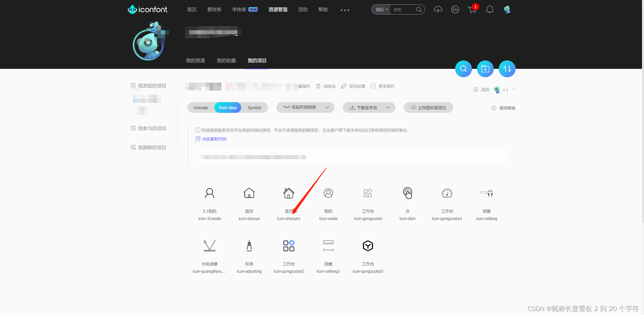The width and height of the screenshot is (644, 315).
Task: Open the user avatar menu in header
Action: [507, 9]
